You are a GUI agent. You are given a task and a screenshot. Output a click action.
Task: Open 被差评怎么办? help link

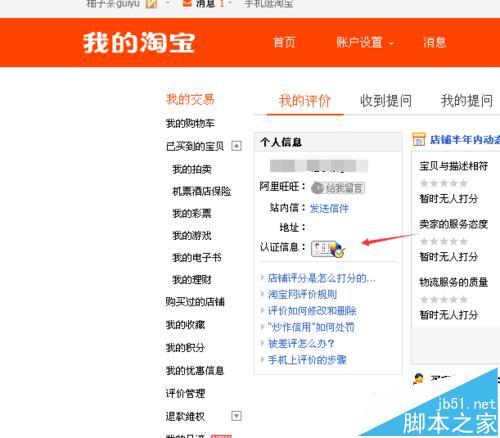[x=301, y=343]
